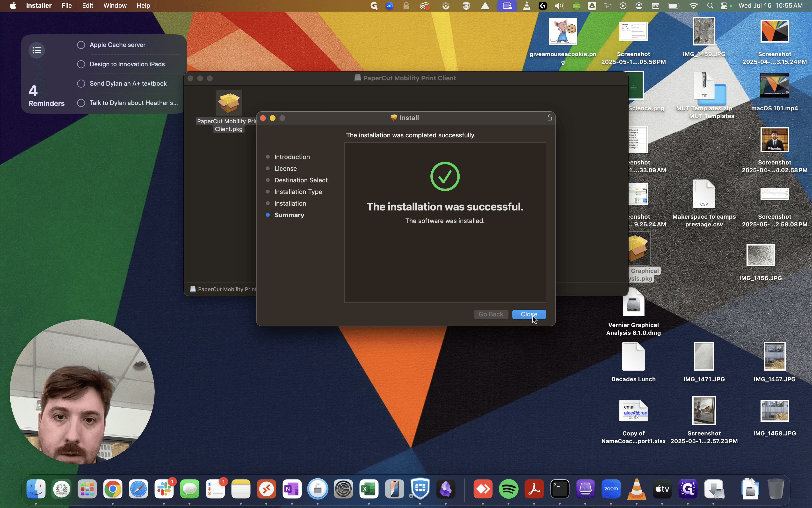
Task: Launch Microsoft Remote Desktop from the Dock
Action: pyautogui.click(x=266, y=489)
